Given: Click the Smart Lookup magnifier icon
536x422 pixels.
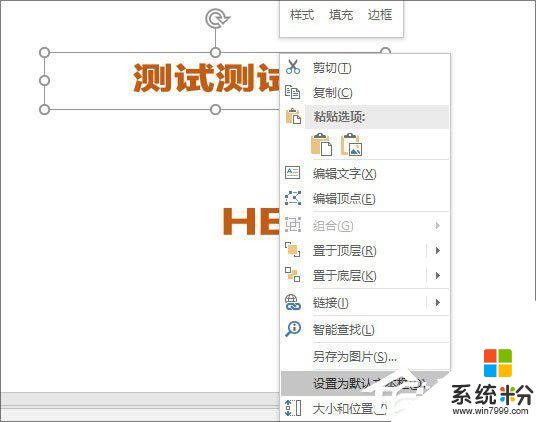Looking at the screenshot, I should (293, 329).
